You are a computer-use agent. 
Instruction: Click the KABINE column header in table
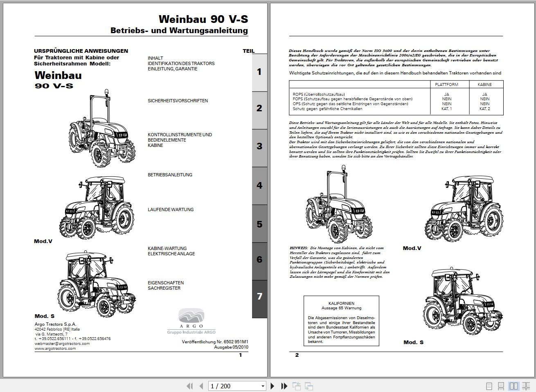tap(484, 84)
